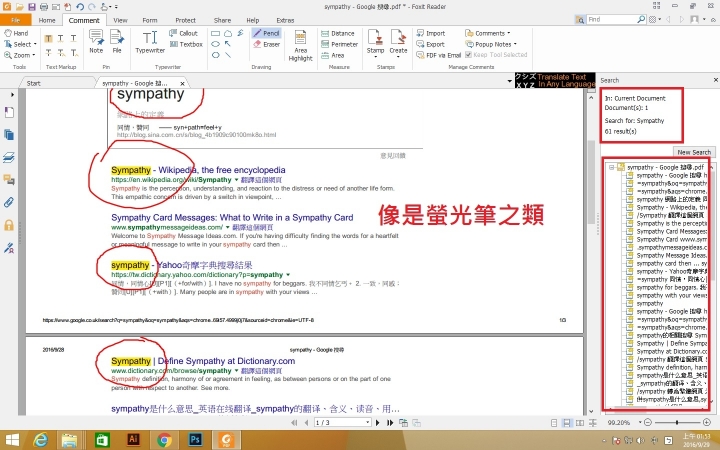The width and height of the screenshot is (720, 450).
Task: Open Photoshop from the taskbar
Action: click(195, 440)
